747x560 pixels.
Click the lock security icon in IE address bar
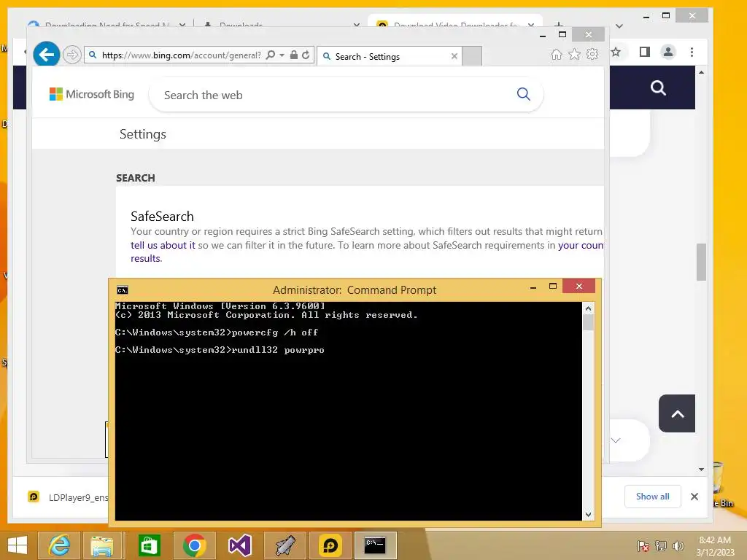[294, 55]
